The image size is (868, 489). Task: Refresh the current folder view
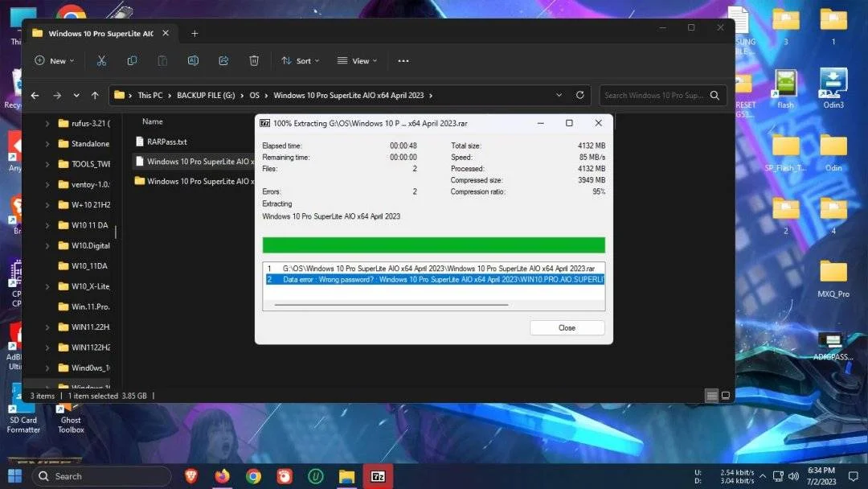[x=579, y=95]
